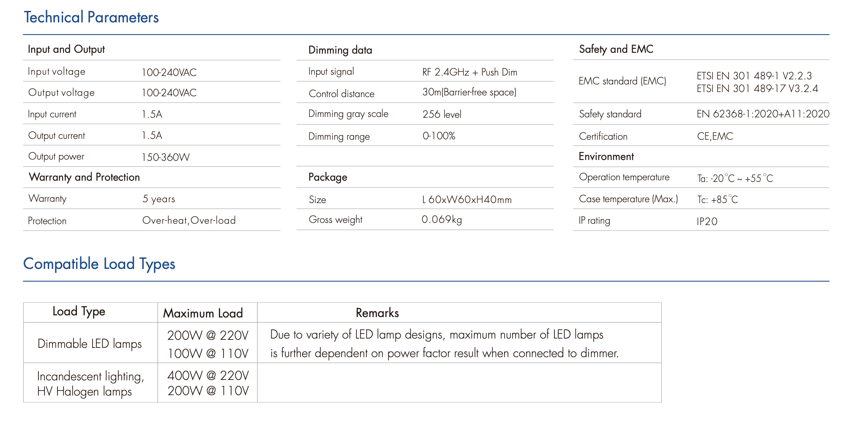Click the 30m(Barrier-free space) control distance value
The width and height of the screenshot is (868, 423).
pos(469,92)
